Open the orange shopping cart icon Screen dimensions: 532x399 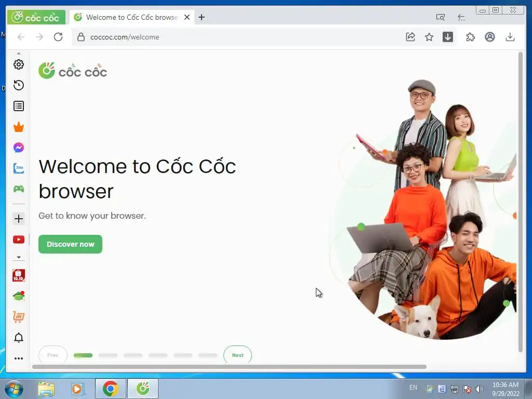(19, 316)
